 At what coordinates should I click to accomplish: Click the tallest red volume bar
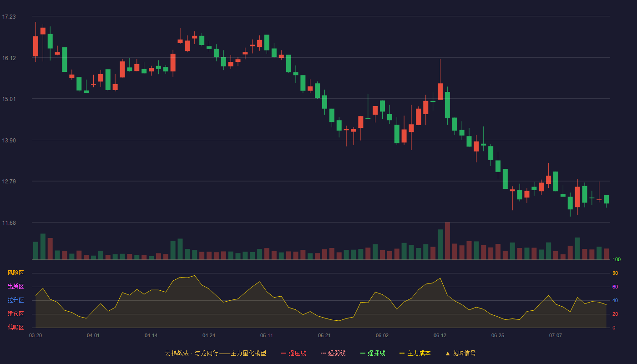pos(447,241)
